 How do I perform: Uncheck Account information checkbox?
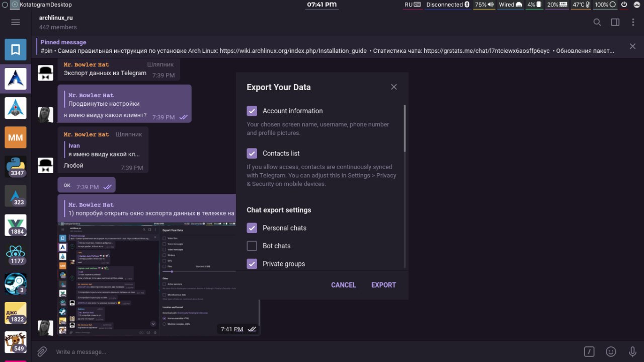(x=252, y=111)
